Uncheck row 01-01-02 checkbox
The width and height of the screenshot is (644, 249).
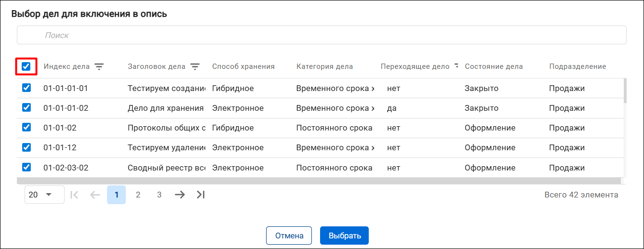click(x=27, y=128)
